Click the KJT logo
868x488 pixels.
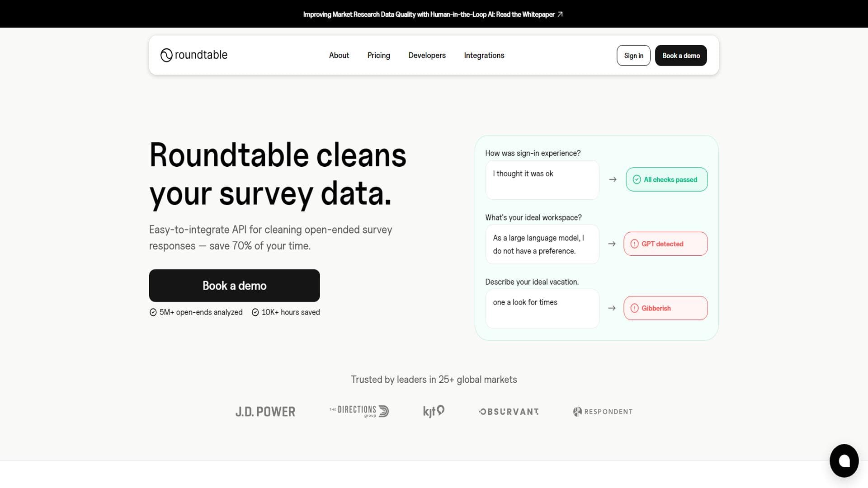(x=434, y=411)
